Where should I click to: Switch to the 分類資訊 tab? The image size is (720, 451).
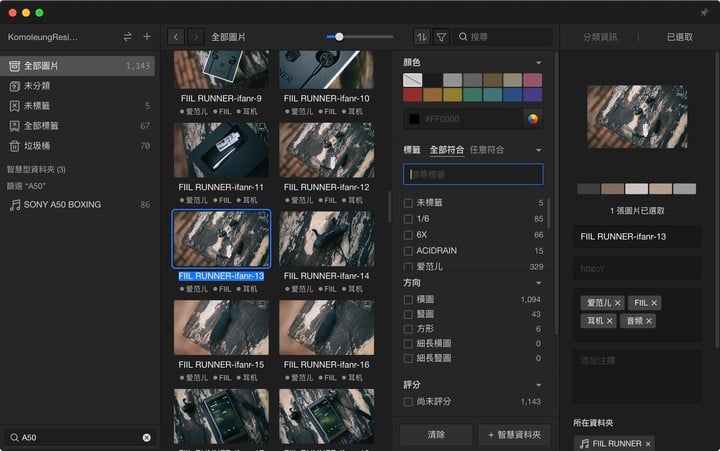coord(600,37)
